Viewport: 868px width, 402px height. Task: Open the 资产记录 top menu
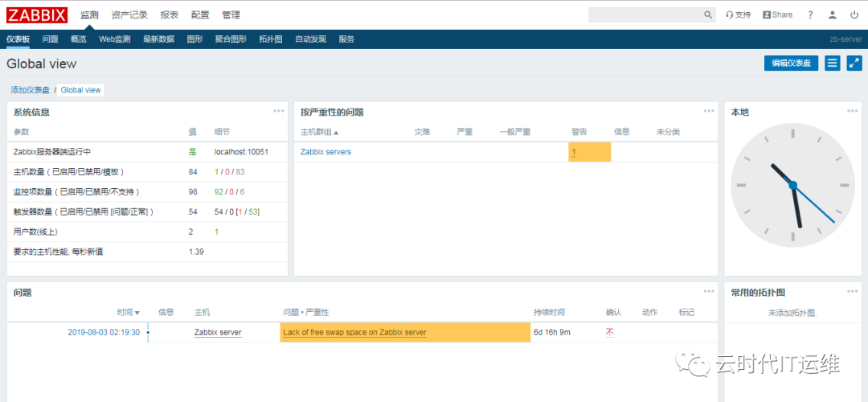tap(129, 15)
